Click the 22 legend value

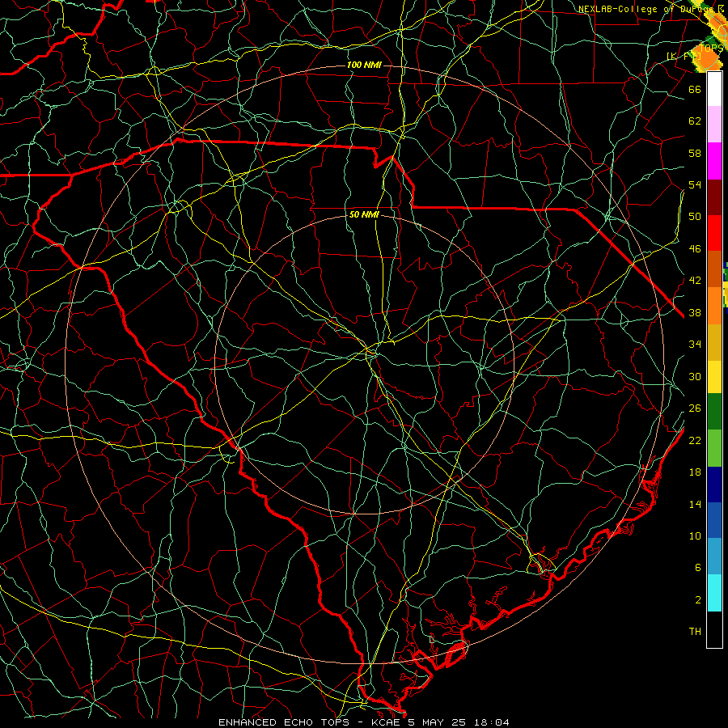pyautogui.click(x=695, y=440)
